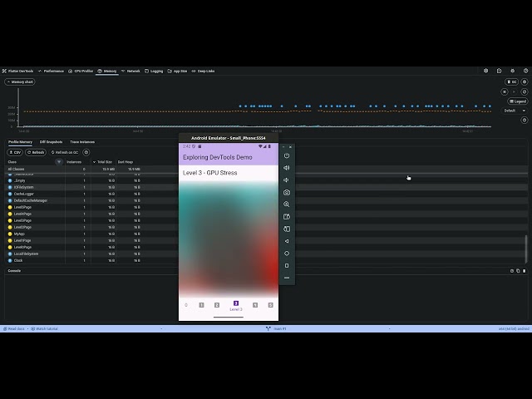The width and height of the screenshot is (532, 399).
Task: Open the Default display interval dropdown
Action: (x=515, y=111)
